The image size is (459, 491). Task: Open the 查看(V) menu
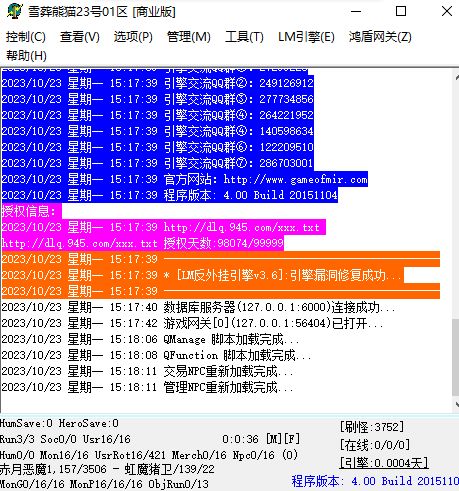pyautogui.click(x=80, y=37)
